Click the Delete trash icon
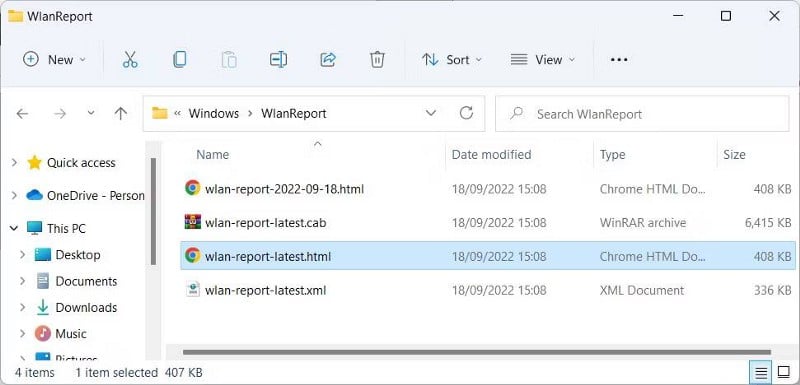The width and height of the screenshot is (800, 385). [377, 60]
